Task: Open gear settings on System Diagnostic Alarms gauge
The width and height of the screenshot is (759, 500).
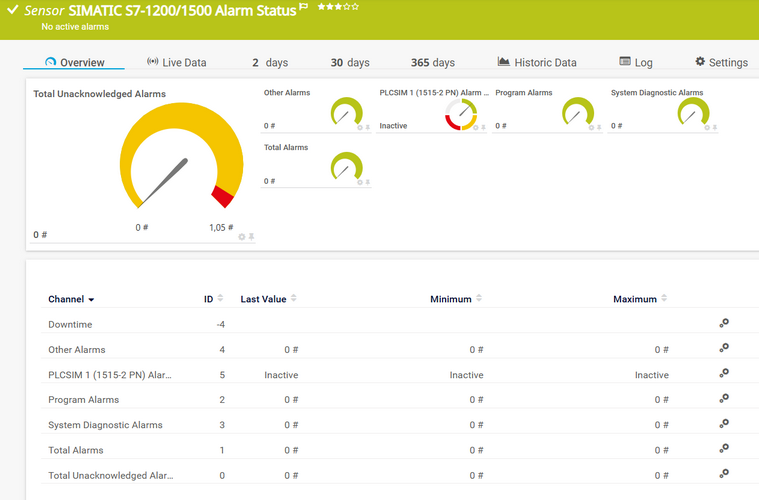Action: point(707,127)
